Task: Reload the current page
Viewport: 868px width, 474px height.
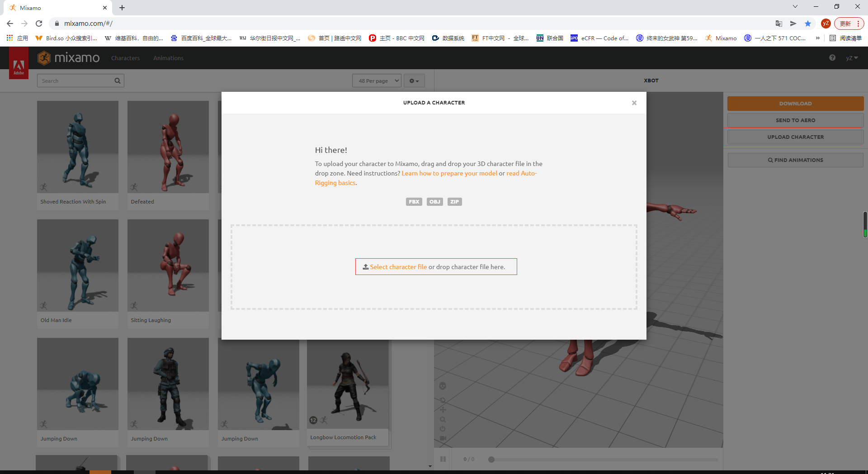Action: click(x=39, y=24)
